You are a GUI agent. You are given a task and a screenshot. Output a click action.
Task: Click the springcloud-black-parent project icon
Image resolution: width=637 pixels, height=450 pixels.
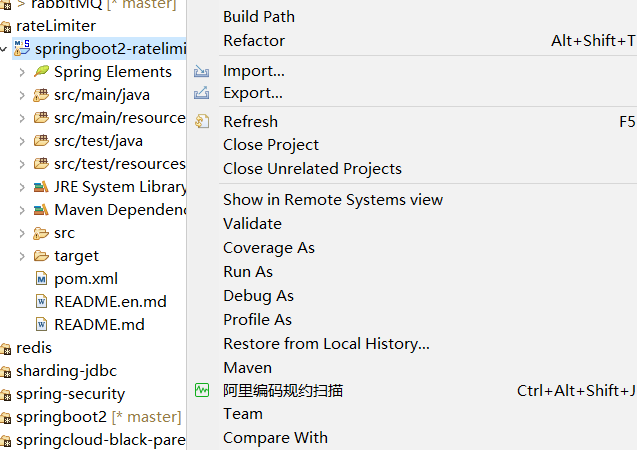click(6, 441)
